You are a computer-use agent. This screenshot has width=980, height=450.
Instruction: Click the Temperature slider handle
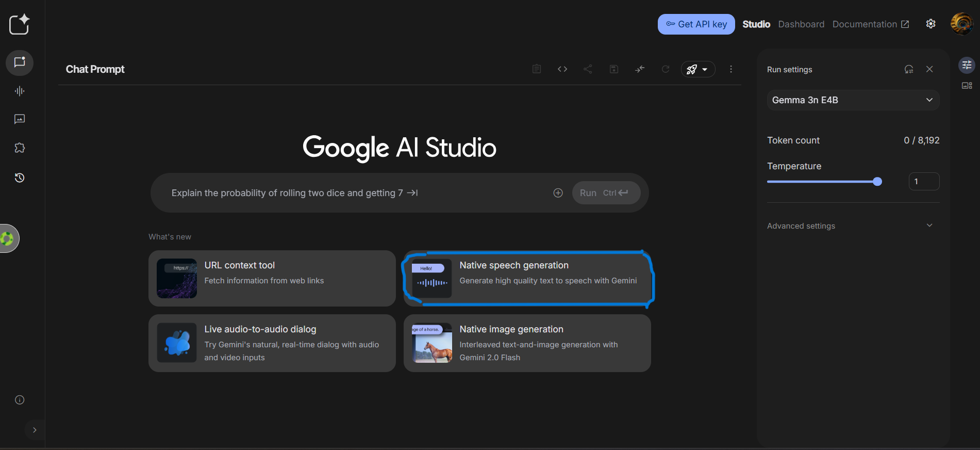point(877,182)
